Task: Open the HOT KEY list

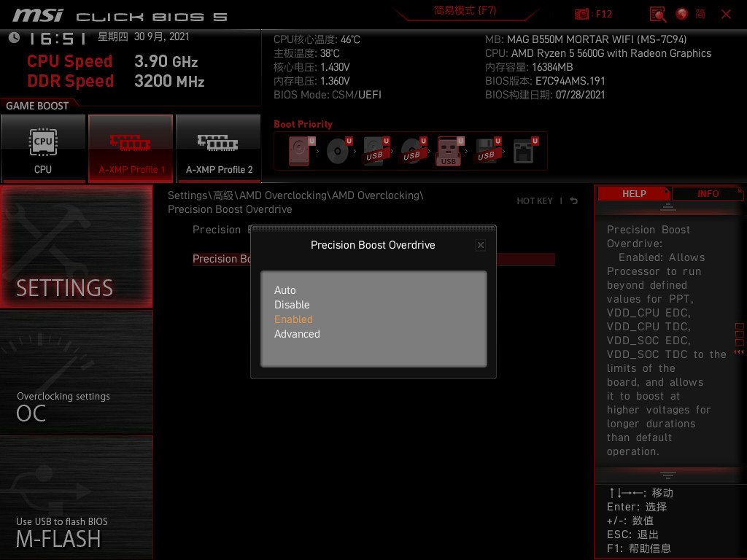Action: (535, 201)
